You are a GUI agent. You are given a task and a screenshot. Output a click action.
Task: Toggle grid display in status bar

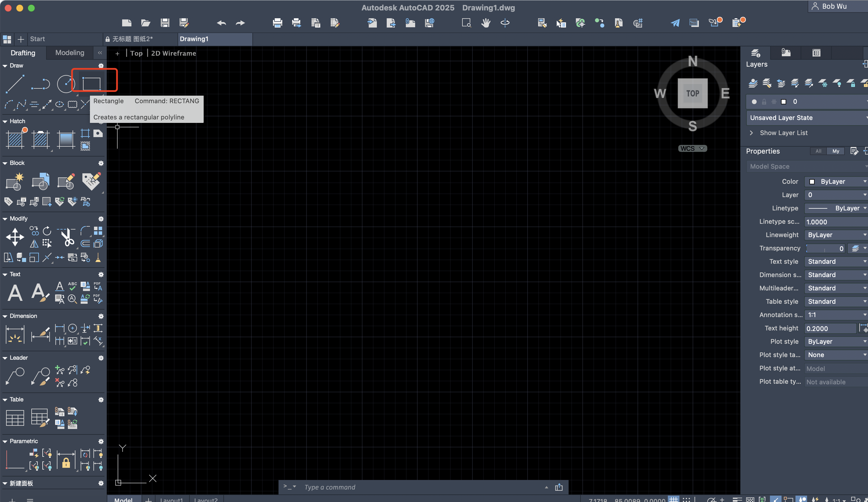click(x=673, y=499)
